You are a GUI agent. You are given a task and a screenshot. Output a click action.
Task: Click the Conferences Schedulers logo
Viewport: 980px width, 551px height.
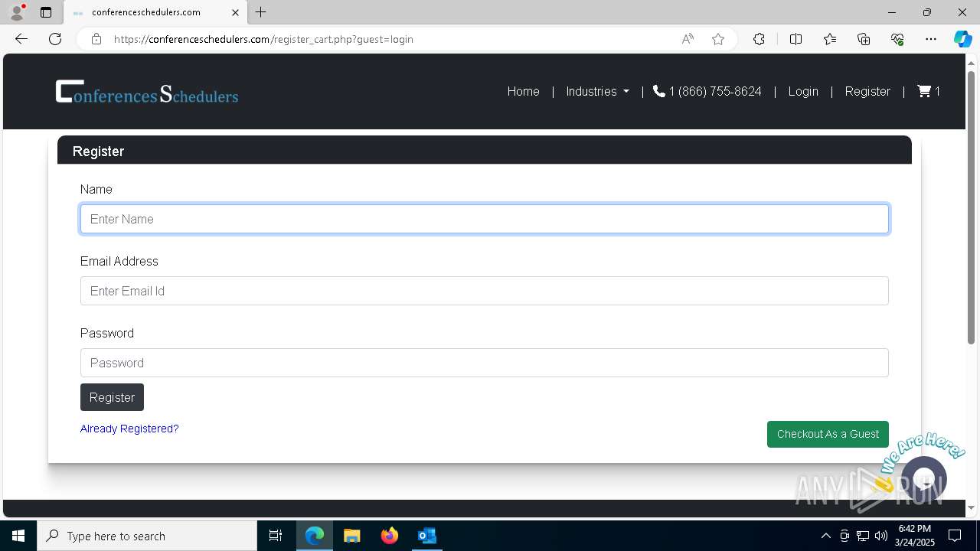point(147,92)
